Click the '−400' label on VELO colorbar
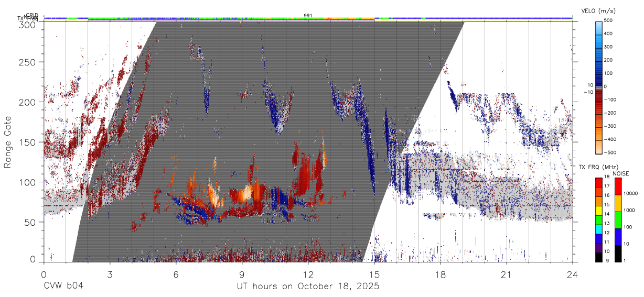This screenshot has width=644, height=297. click(x=611, y=139)
